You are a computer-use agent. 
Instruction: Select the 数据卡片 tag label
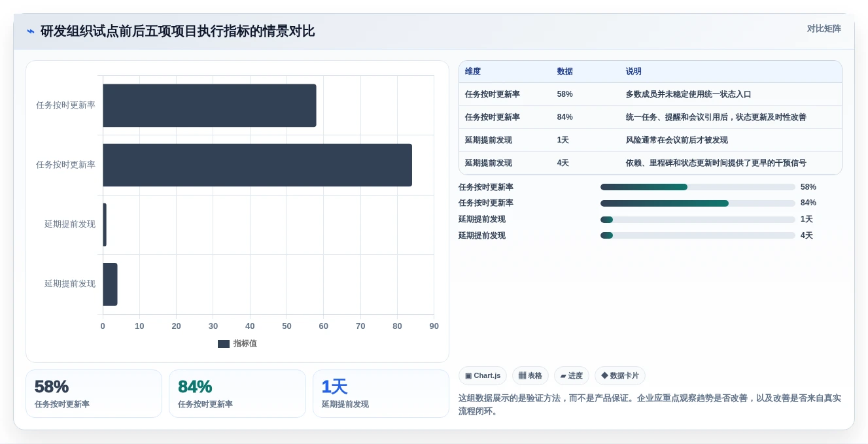[x=625, y=376]
